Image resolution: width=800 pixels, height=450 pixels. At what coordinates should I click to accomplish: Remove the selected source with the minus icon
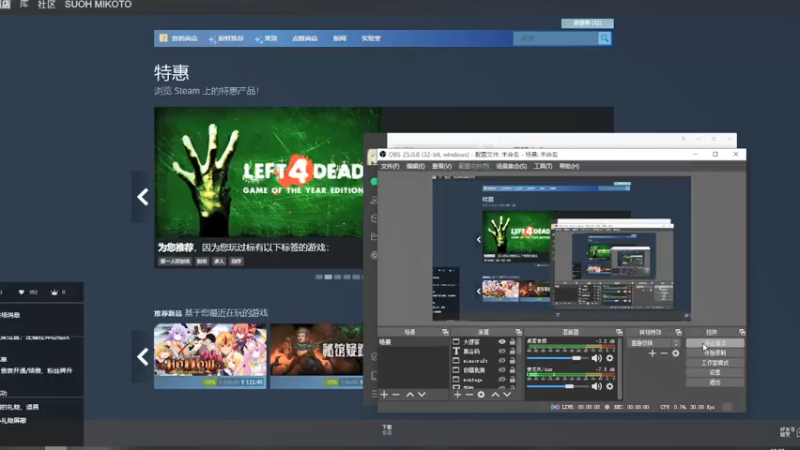click(x=469, y=394)
